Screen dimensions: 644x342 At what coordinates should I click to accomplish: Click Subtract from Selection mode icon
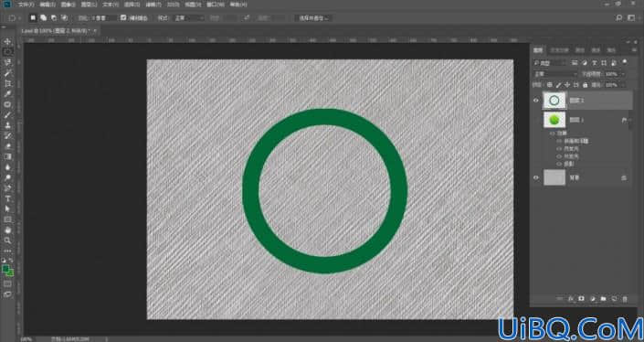coord(54,17)
